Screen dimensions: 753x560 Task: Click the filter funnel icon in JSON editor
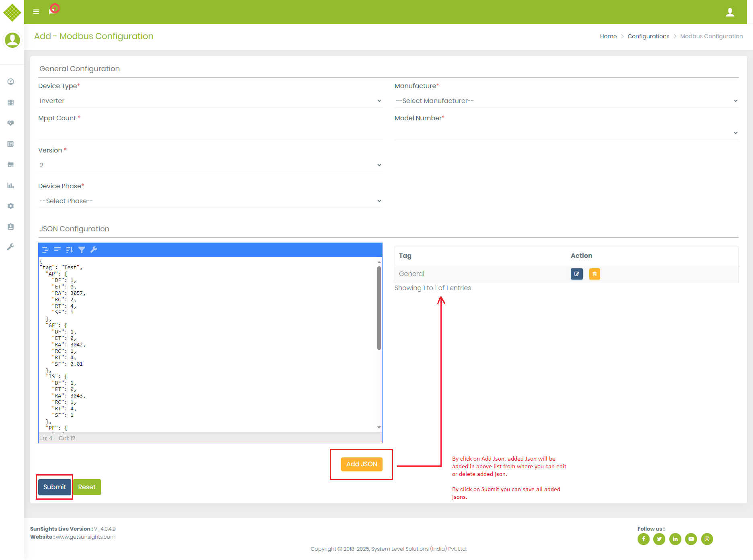(x=82, y=250)
